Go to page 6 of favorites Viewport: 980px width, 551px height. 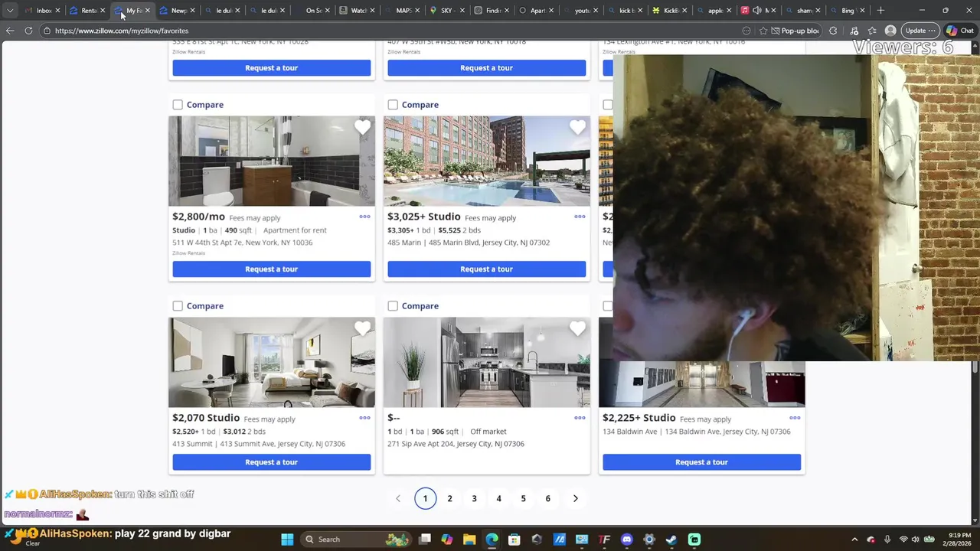pos(547,498)
